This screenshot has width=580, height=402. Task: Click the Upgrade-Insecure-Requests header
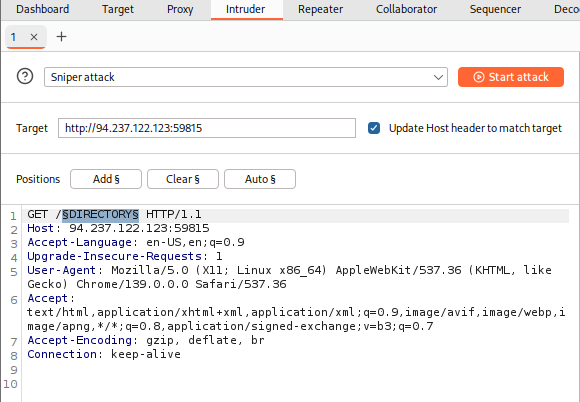[x=125, y=256]
